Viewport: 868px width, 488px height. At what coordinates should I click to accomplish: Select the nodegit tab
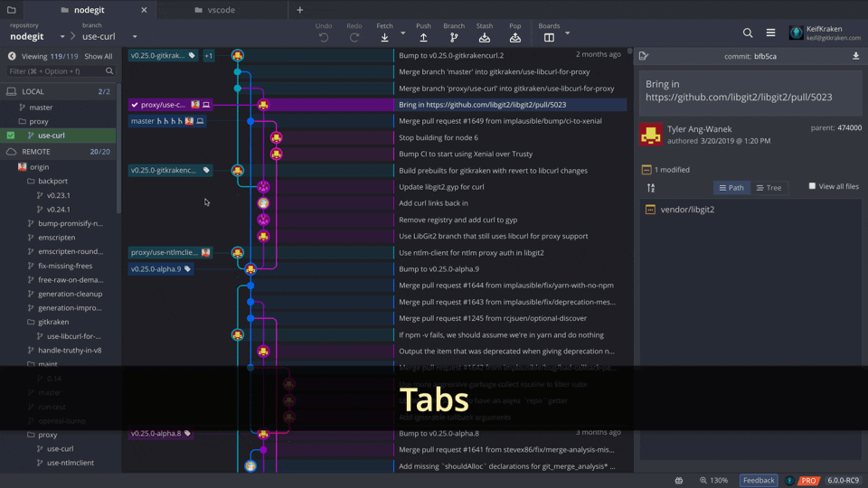pos(90,10)
